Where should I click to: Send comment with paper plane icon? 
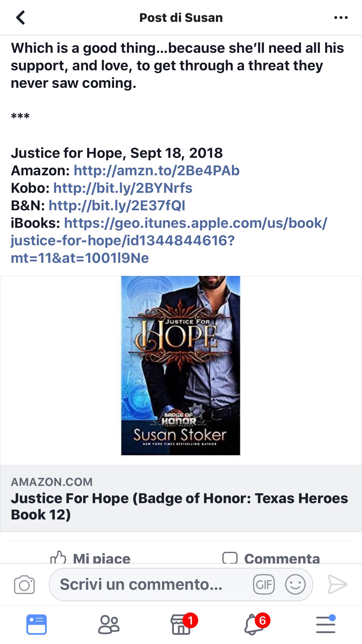(x=337, y=584)
